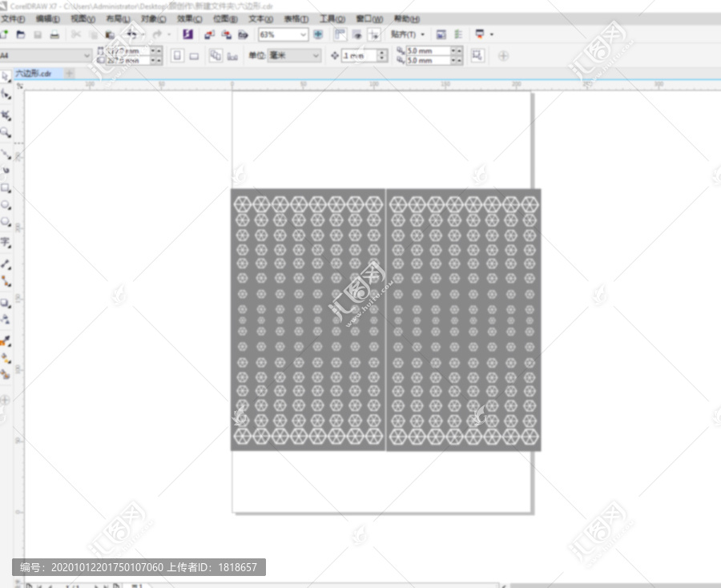Select the Rectangle tool
Screen dimensions: 721x588
[6, 188]
